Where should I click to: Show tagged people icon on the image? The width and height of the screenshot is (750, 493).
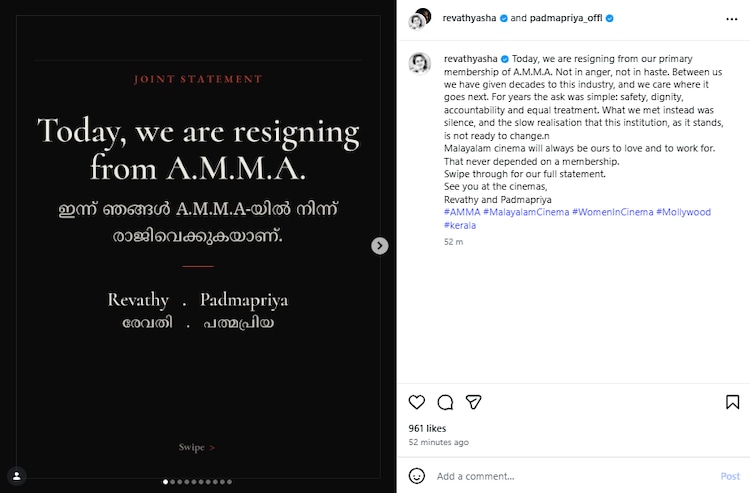(17, 476)
